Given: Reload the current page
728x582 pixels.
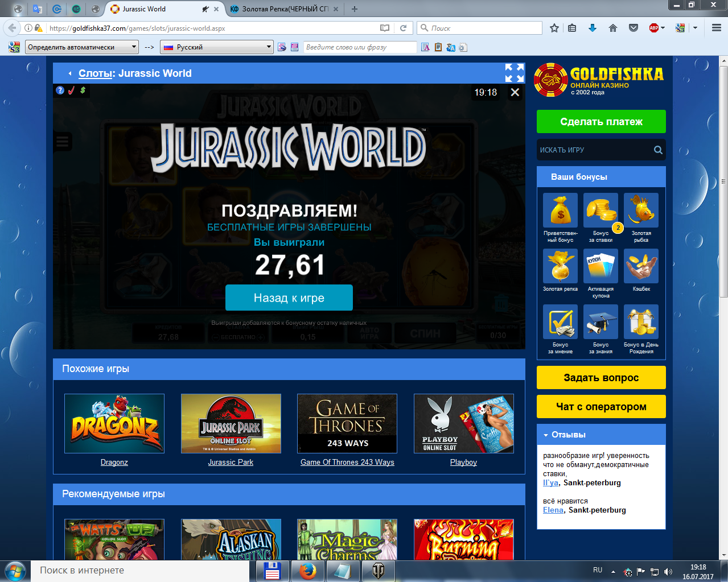Looking at the screenshot, I should coord(403,28).
